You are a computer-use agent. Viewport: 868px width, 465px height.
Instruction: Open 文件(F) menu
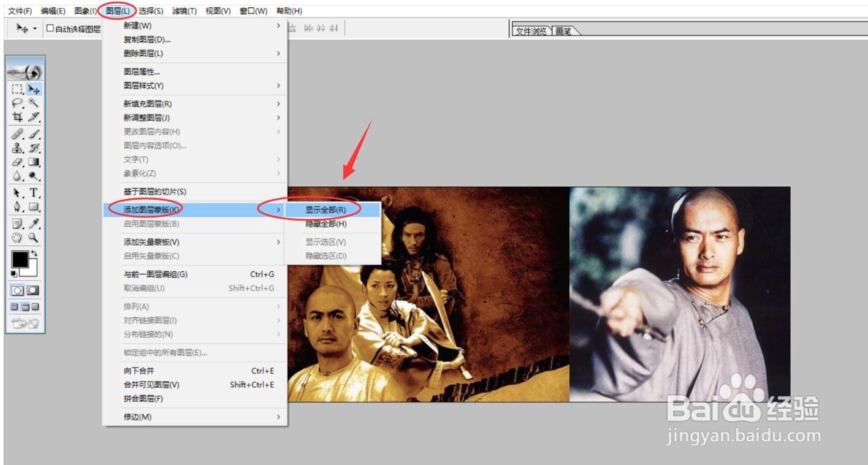20,11
